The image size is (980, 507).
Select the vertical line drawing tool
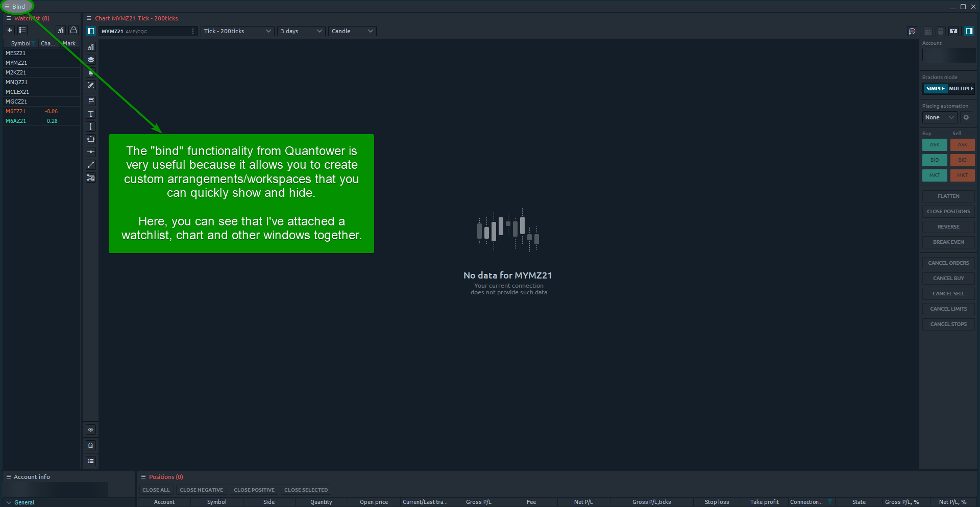(91, 126)
